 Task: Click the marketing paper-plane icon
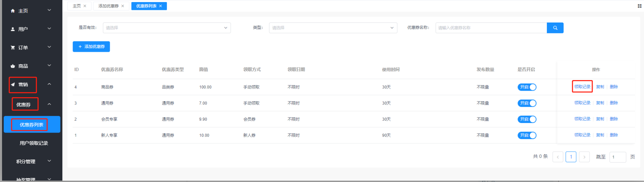tap(13, 85)
